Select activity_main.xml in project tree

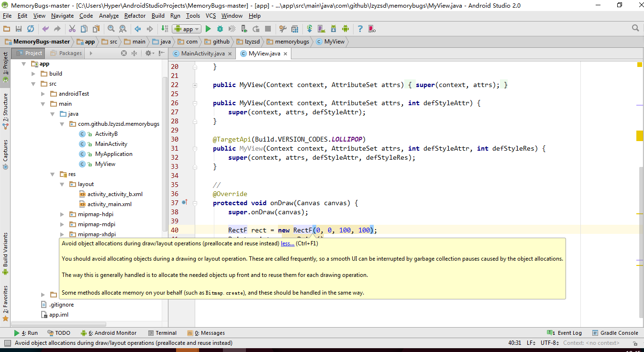[110, 204]
